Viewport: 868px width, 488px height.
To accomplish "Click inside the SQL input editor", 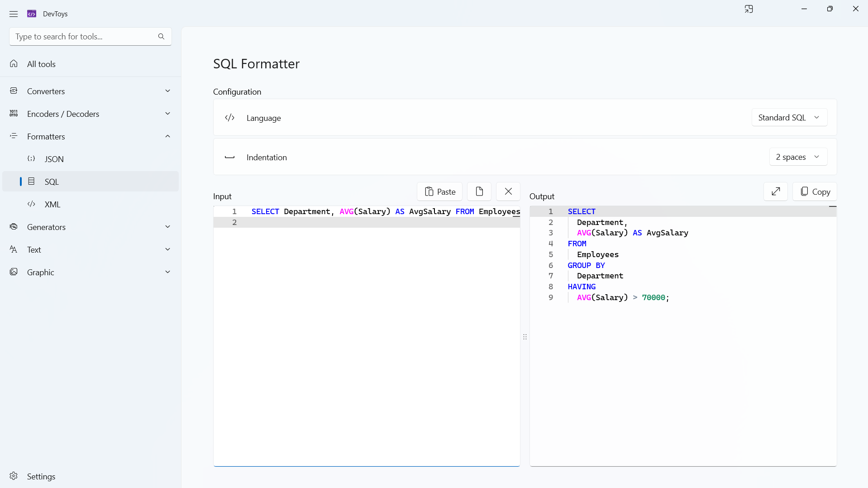I will pos(367,336).
